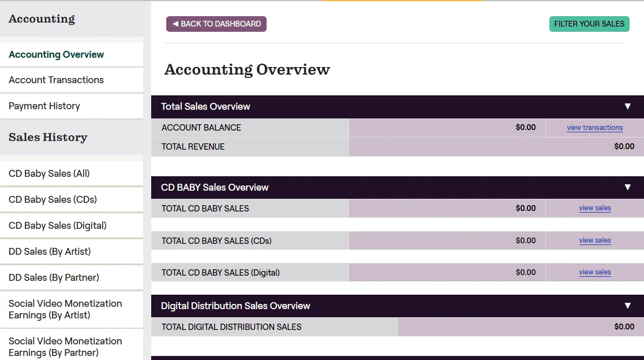Click the TOTAL REVENUE row label
The width and height of the screenshot is (644, 360).
(x=193, y=147)
